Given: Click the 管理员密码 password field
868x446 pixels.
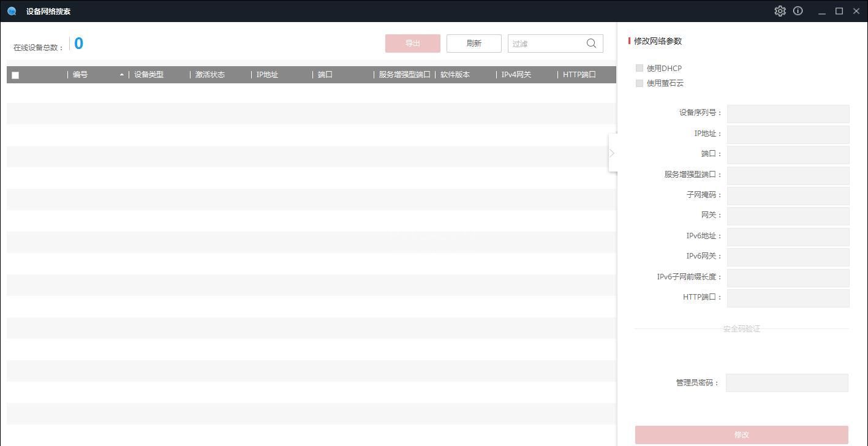Looking at the screenshot, I should point(787,383).
